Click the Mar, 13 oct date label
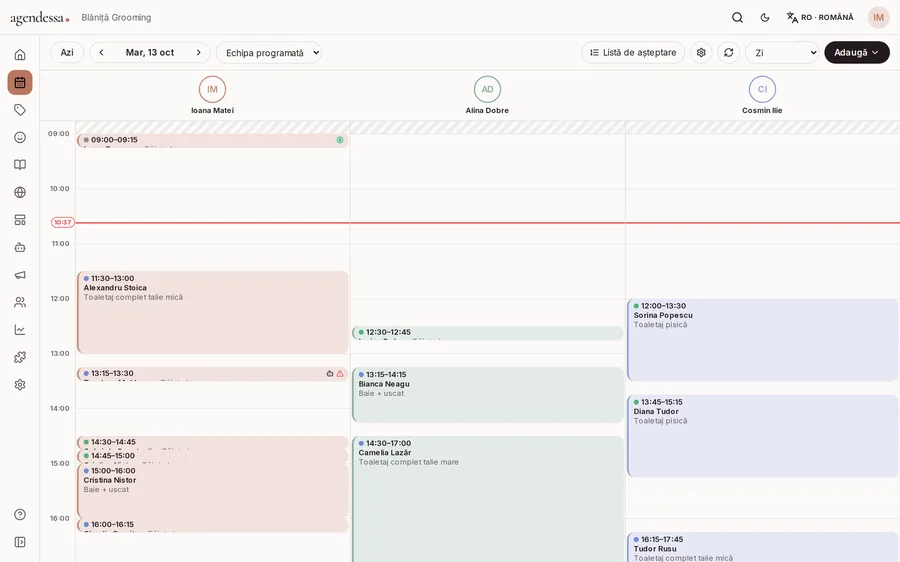 pos(150,52)
